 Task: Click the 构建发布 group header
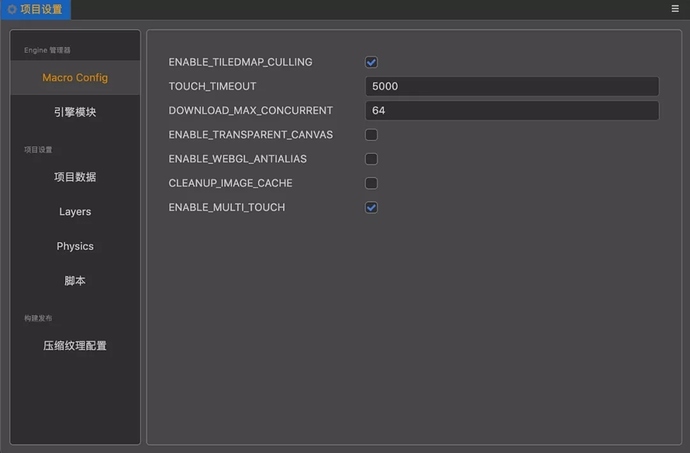(x=38, y=318)
